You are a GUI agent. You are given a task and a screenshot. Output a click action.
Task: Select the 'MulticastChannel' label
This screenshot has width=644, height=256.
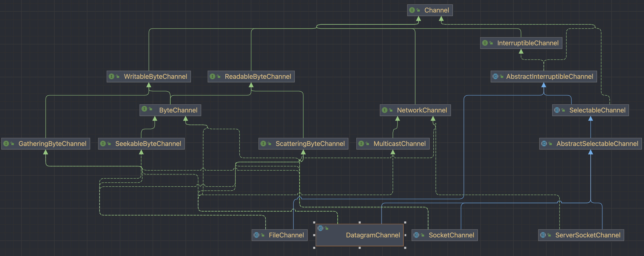[400, 144]
